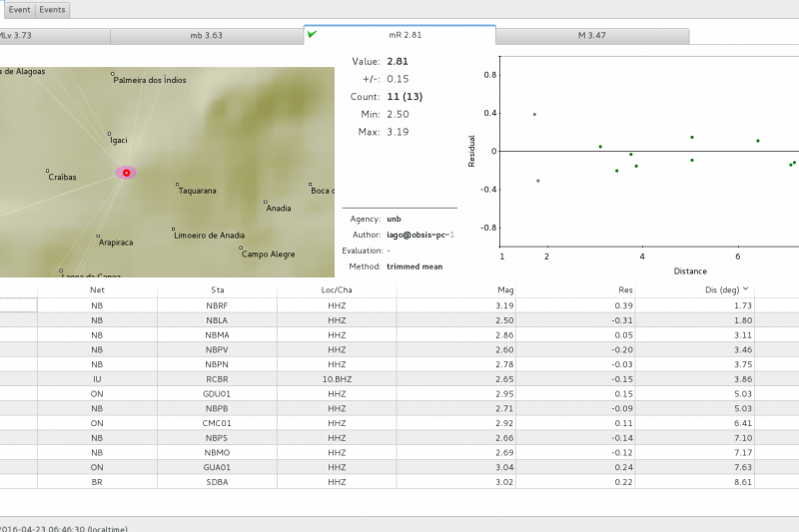Click the Sta column header
Viewport: 799px width, 532px height.
tap(217, 289)
